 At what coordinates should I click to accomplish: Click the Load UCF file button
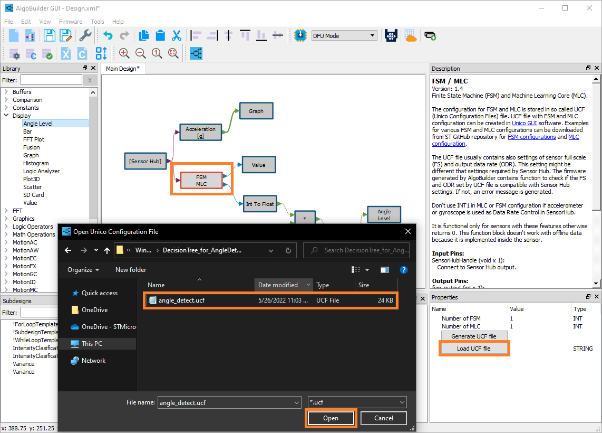click(476, 348)
